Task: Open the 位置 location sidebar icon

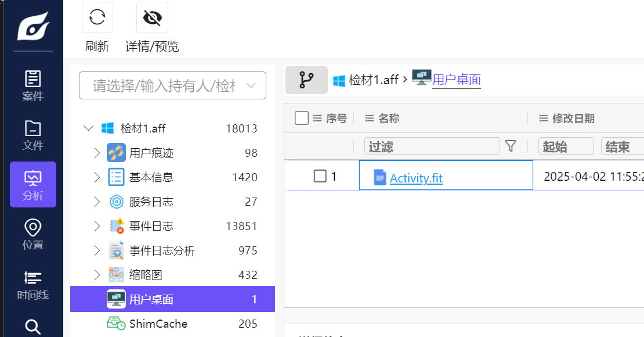Action: pos(32,234)
